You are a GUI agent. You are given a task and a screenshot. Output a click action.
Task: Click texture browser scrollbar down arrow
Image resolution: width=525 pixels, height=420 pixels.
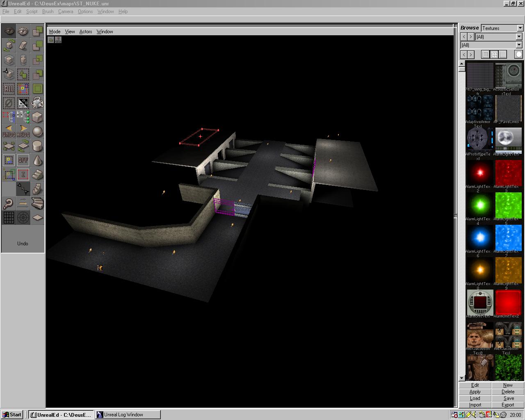click(462, 378)
